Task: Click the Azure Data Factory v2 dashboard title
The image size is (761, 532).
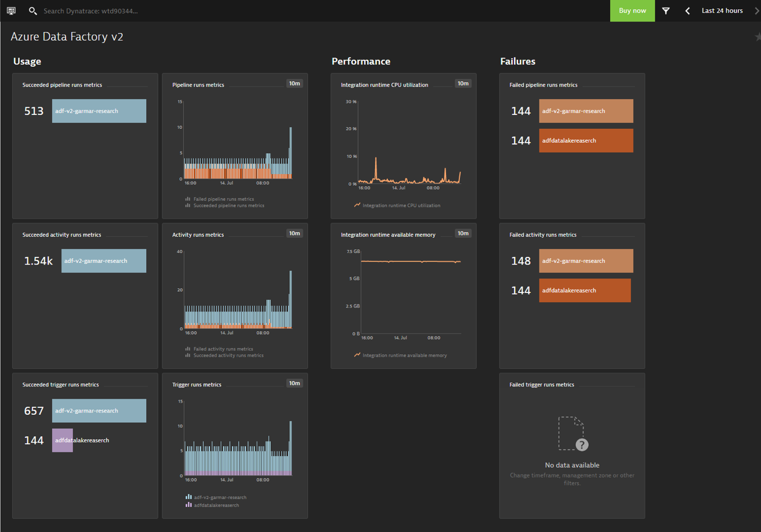Action: tap(67, 37)
